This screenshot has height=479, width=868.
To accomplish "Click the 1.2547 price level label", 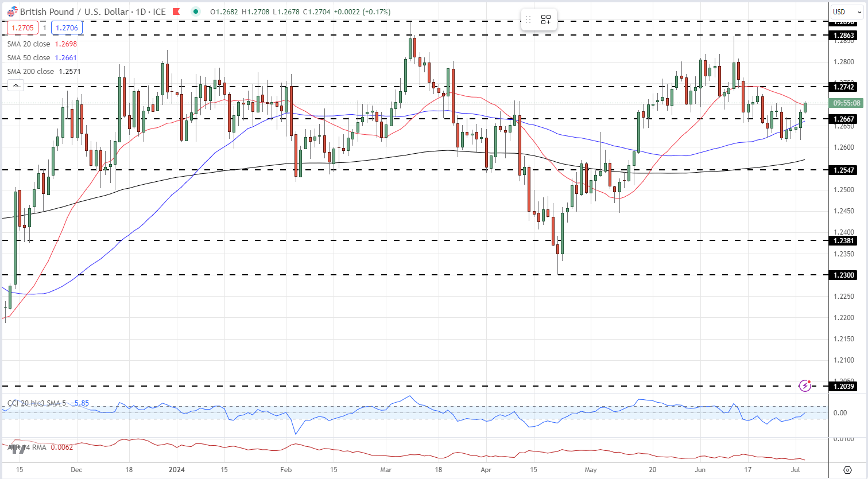I will point(843,170).
